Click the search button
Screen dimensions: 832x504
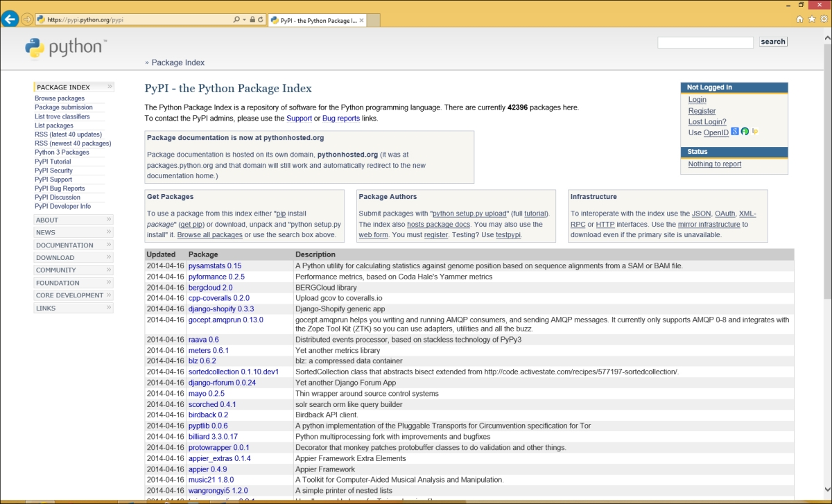(x=773, y=42)
